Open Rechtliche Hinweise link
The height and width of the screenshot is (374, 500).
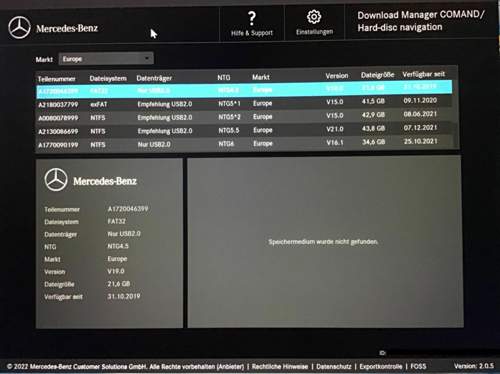(x=280, y=367)
